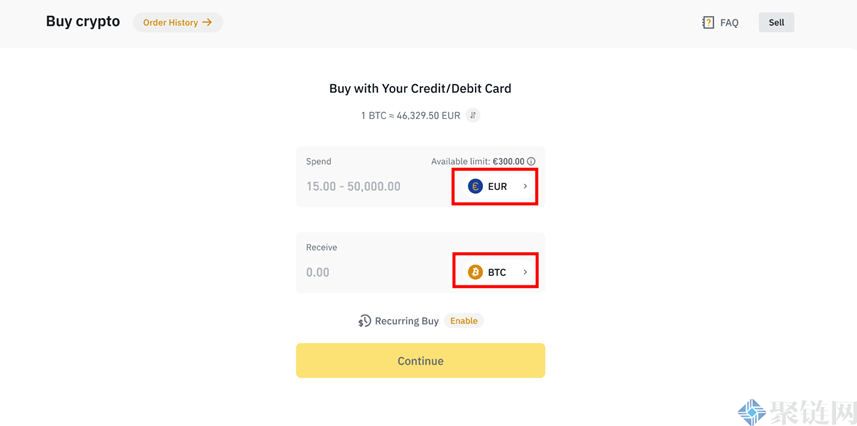Open the EUR spend currency selector
Viewport: 857px width, 426px height.
click(496, 186)
